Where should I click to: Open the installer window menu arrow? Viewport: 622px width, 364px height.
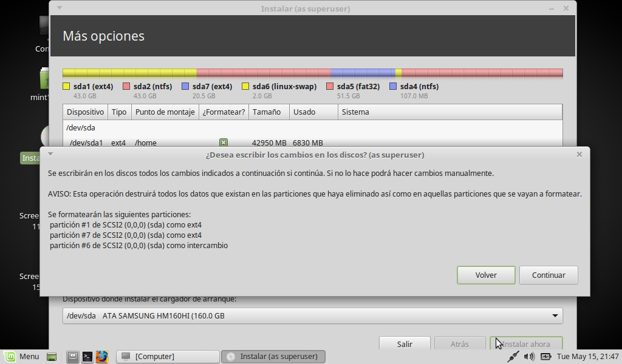pos(58,8)
